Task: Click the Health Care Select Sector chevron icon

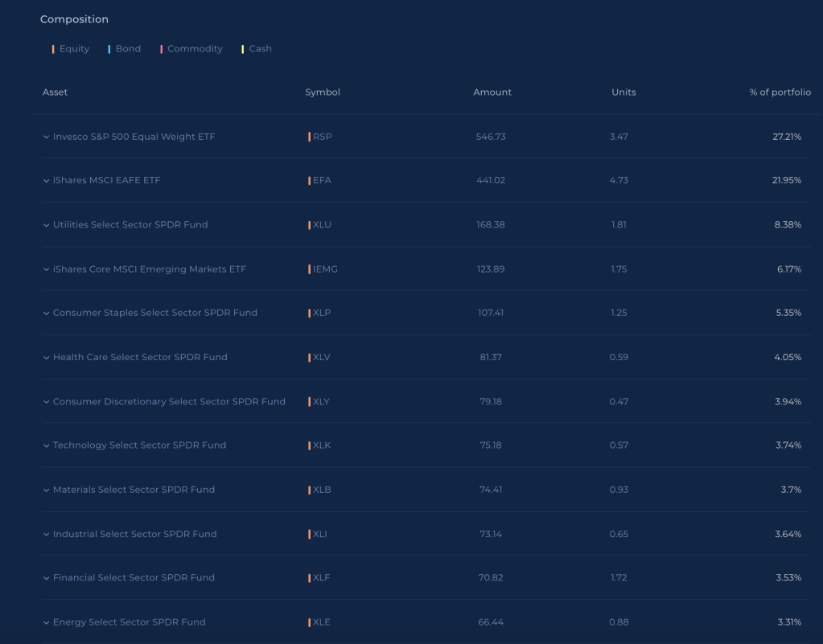Action: point(47,357)
